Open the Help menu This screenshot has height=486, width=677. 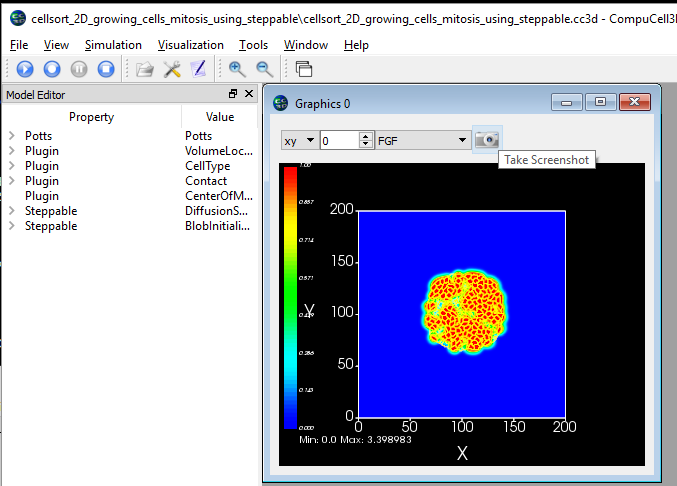click(356, 45)
